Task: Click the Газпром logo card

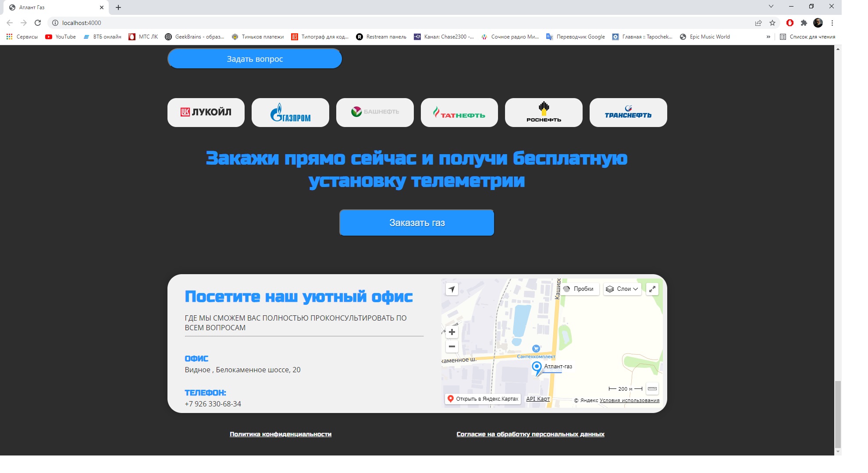Action: click(290, 113)
